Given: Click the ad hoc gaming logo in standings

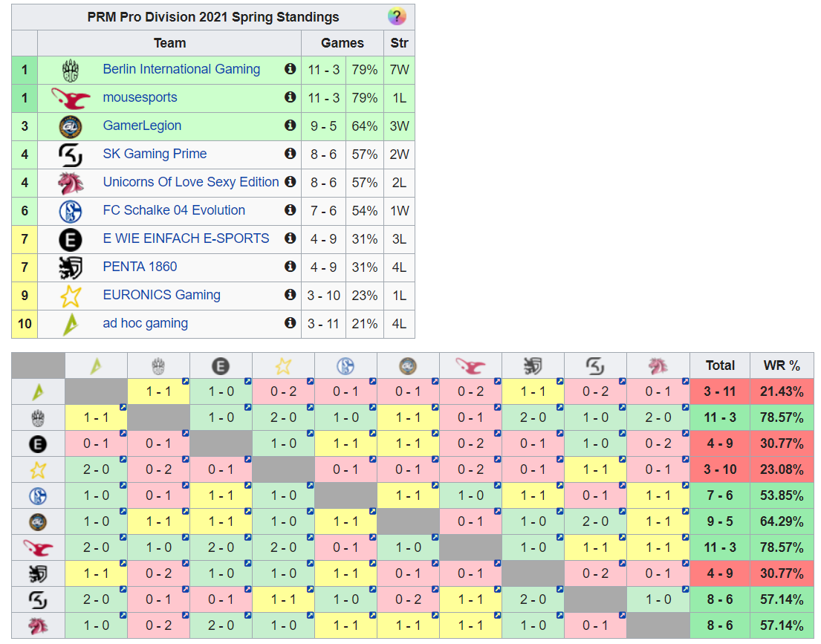Looking at the screenshot, I should coord(71,324).
